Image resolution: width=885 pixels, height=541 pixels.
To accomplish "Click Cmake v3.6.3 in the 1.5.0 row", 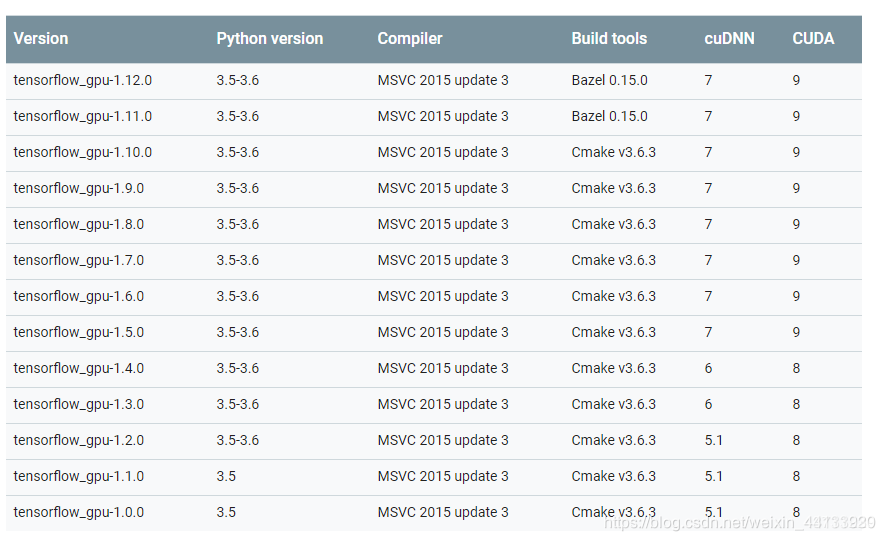I will pyautogui.click(x=614, y=332).
